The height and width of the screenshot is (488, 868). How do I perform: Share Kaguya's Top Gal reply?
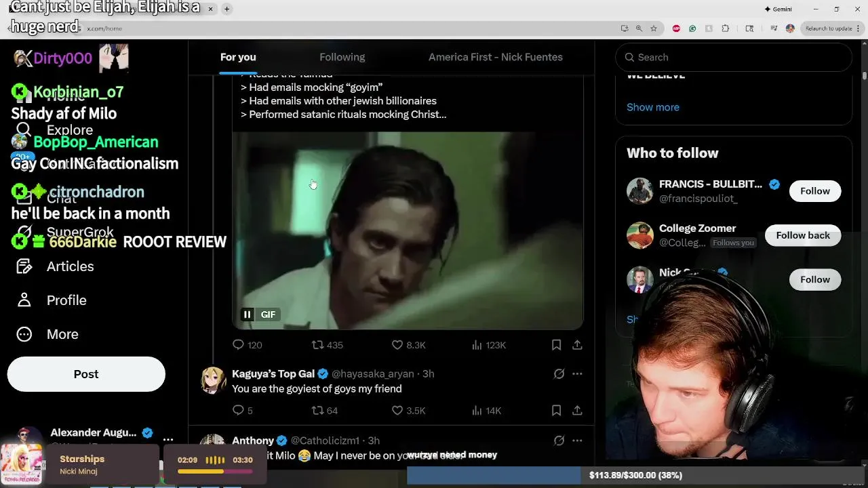pos(577,410)
